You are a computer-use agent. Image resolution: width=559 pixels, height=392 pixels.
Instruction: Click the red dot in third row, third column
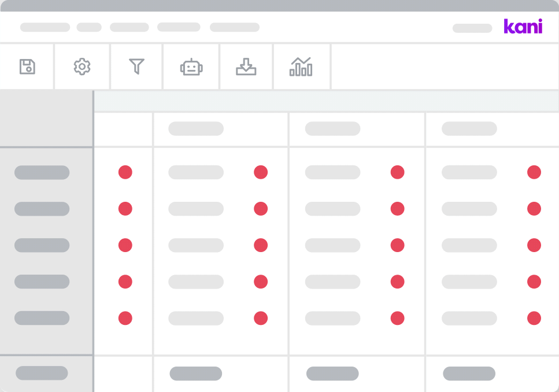coord(397,245)
